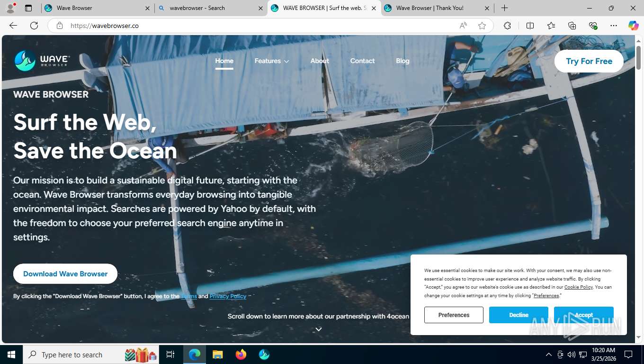644x364 pixels.
Task: Open Wave Browser taskbar icon
Action: [x=264, y=355]
